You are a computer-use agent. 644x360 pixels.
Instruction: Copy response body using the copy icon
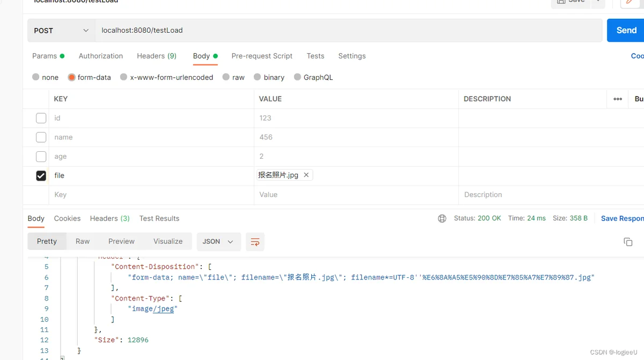click(x=628, y=242)
